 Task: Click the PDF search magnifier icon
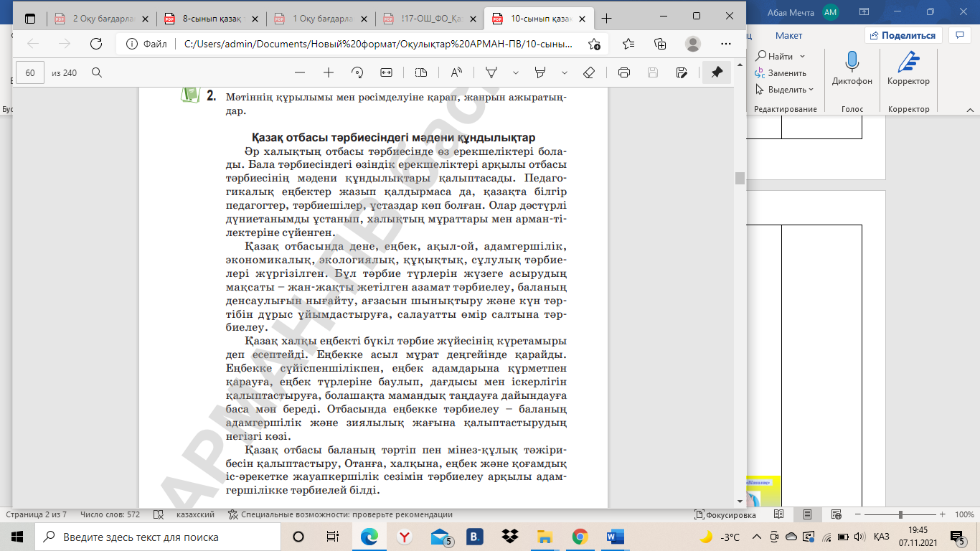(x=97, y=72)
